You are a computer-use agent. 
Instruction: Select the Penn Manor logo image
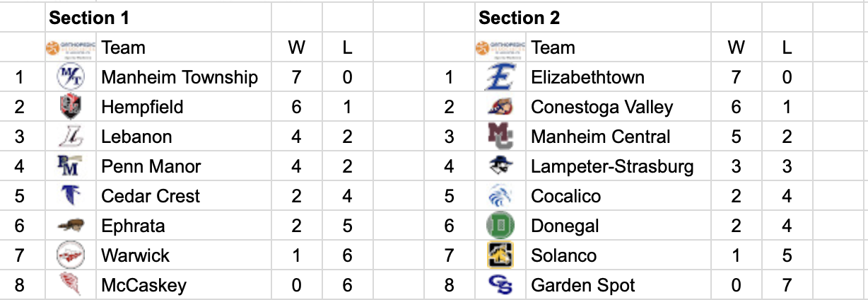pos(71,166)
